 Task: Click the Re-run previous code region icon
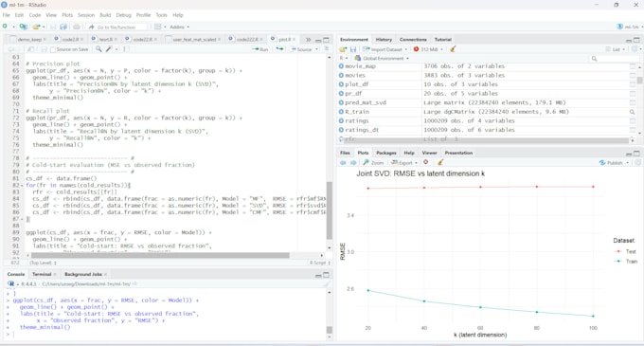tap(279, 49)
